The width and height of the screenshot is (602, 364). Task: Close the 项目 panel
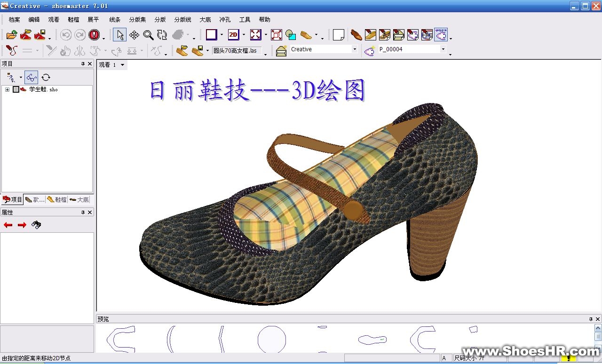tap(90, 64)
